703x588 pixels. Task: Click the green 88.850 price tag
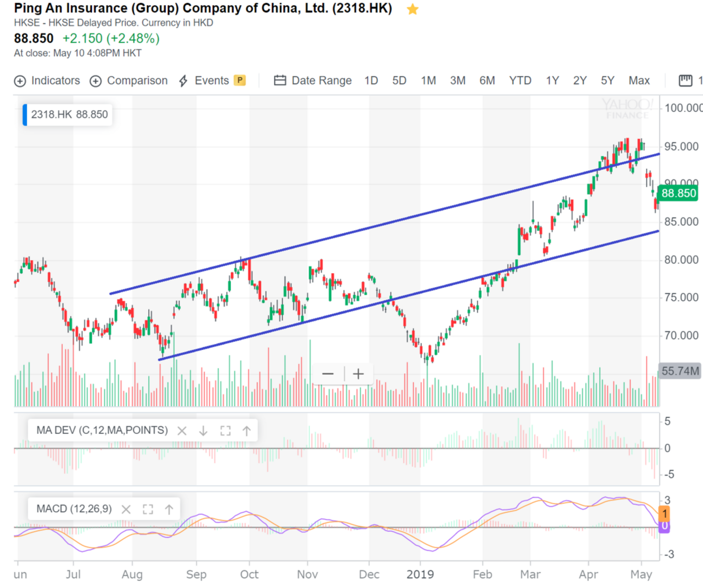678,193
